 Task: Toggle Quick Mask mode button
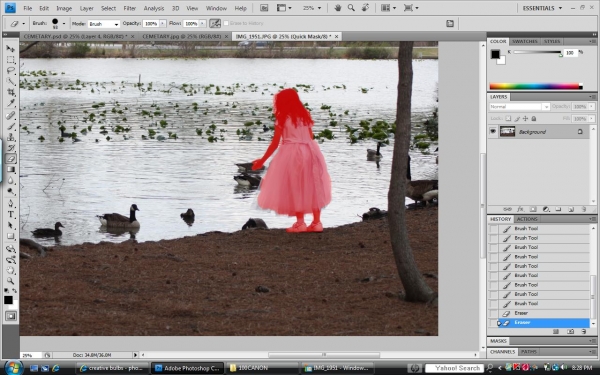(11, 316)
